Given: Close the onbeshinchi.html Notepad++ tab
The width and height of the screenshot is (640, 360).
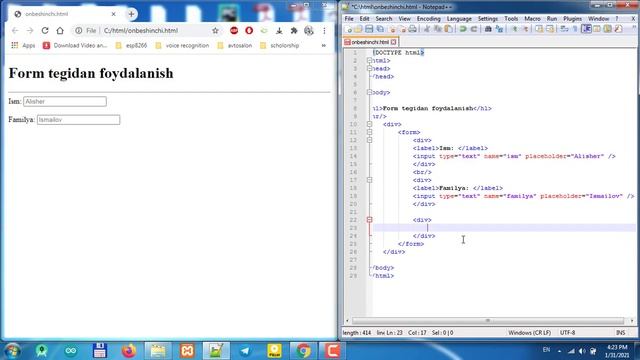Looking at the screenshot, I should click(393, 42).
